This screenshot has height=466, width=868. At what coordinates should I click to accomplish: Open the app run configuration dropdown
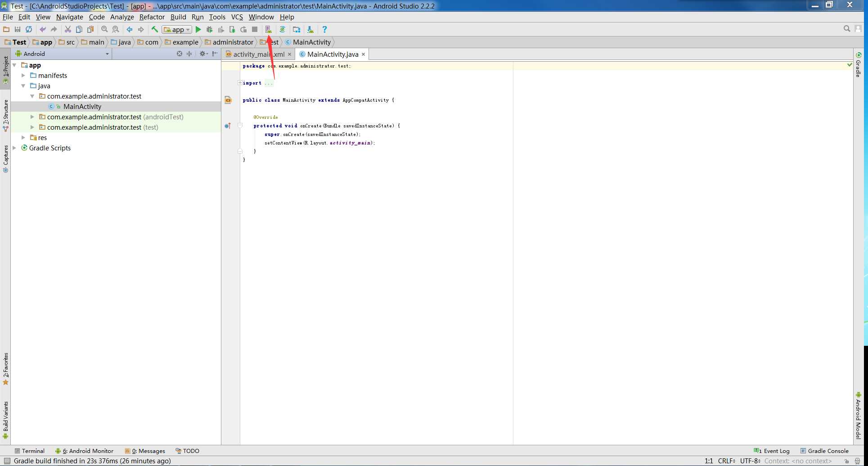point(177,30)
